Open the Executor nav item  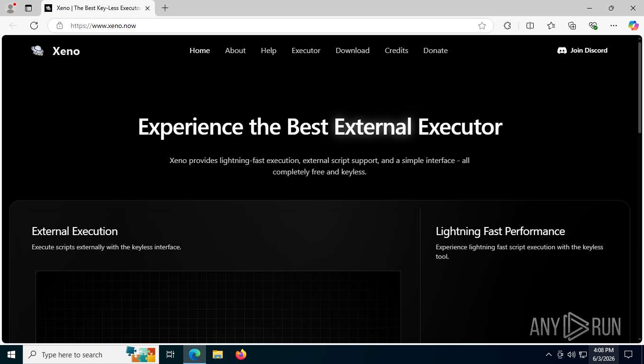click(306, 50)
